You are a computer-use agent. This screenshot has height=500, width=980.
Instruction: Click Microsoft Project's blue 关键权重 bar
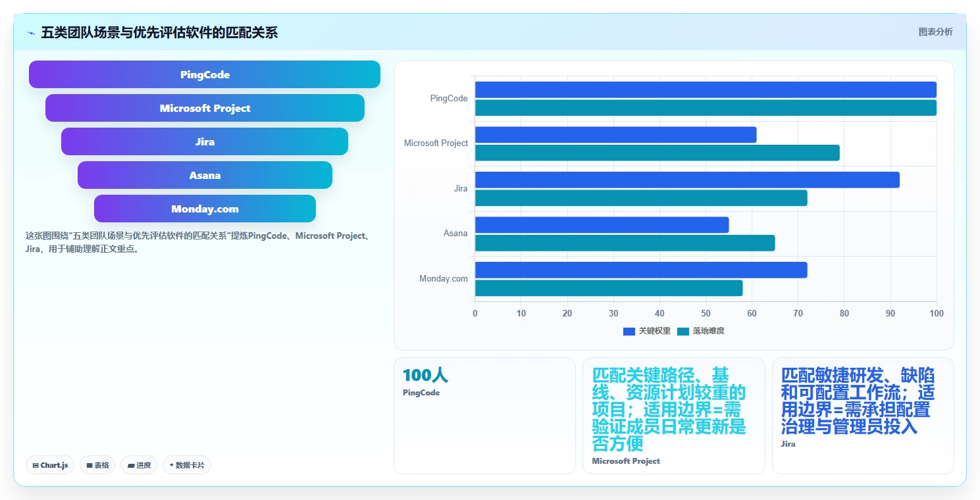tap(616, 135)
